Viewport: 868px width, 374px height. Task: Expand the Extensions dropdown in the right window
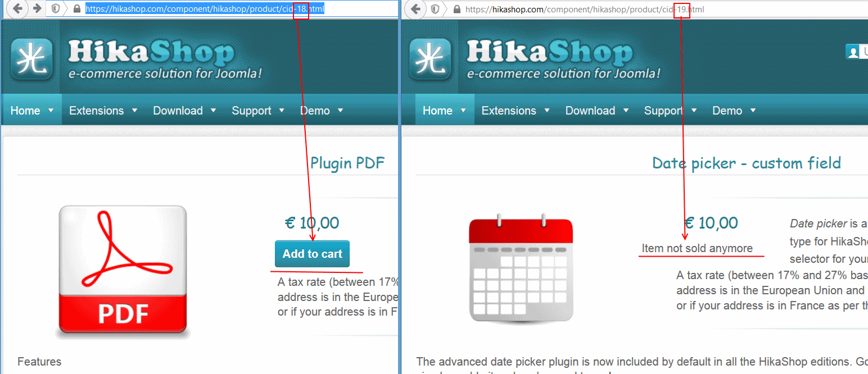[x=516, y=111]
